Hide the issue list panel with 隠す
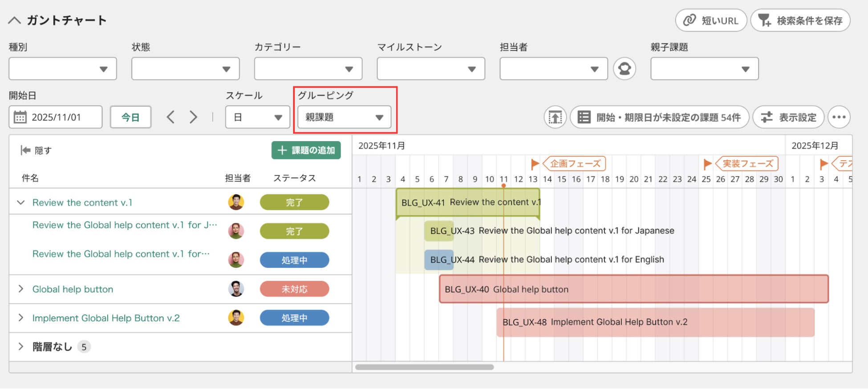The width and height of the screenshot is (868, 389). coord(36,150)
